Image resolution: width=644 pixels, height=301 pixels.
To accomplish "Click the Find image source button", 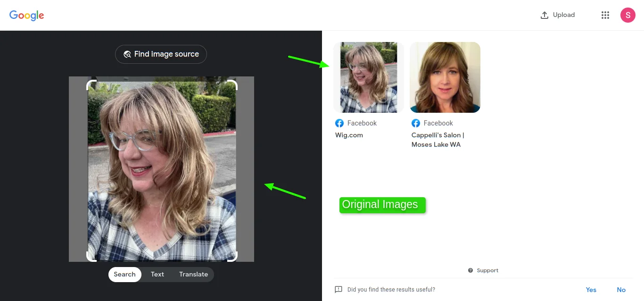I will 161,54.
